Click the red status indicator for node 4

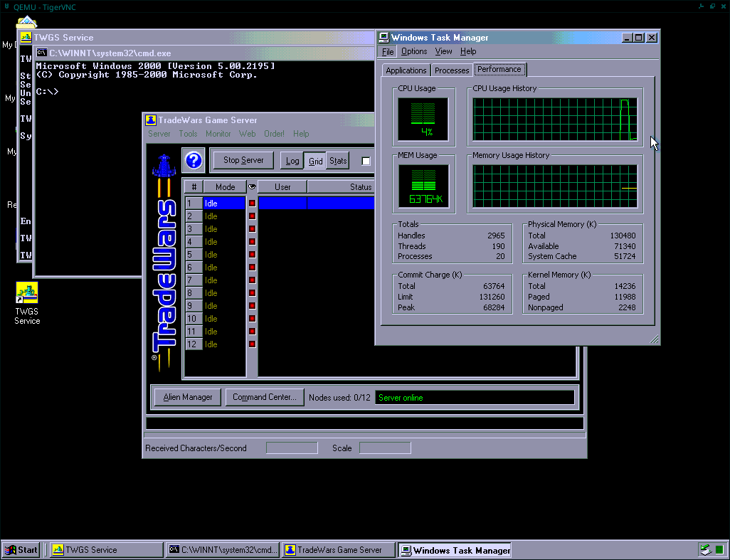tap(253, 242)
